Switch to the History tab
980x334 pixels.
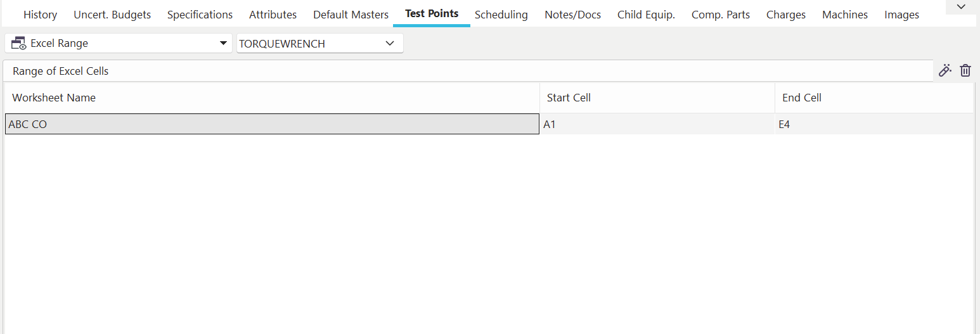pos(40,15)
